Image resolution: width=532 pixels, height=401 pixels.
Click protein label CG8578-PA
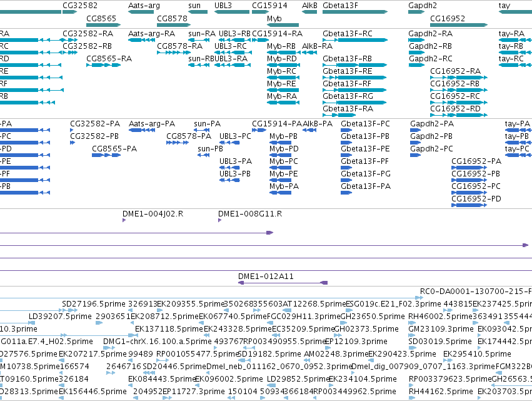pos(189,136)
